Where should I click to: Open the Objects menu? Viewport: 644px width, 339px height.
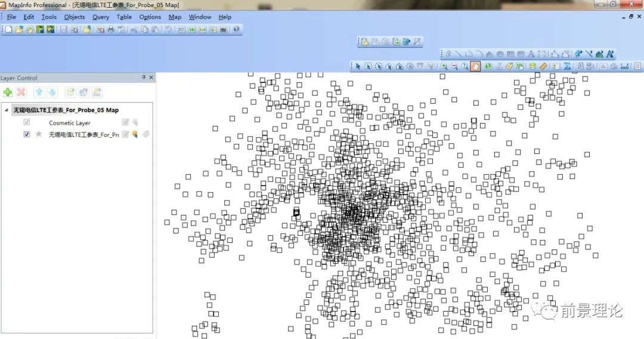click(75, 17)
